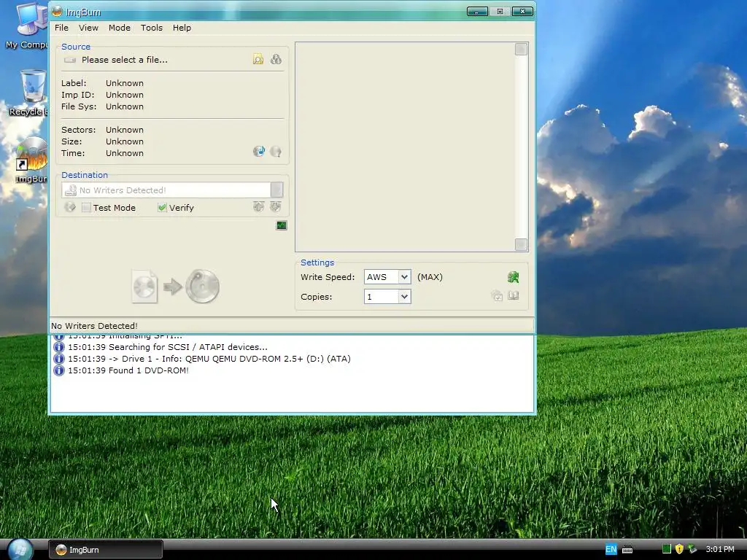This screenshot has height=560, width=747.
Task: Click the status bar 'No Writers Detected!' text
Action: point(94,326)
